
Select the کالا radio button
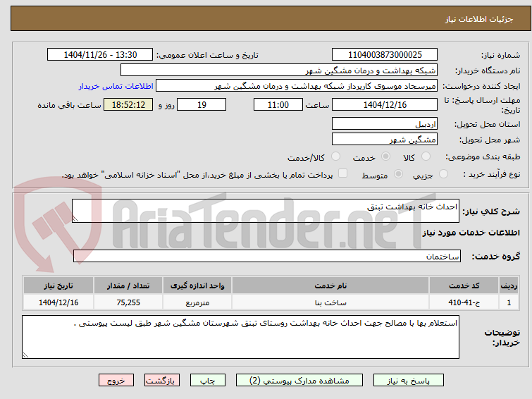426,156
